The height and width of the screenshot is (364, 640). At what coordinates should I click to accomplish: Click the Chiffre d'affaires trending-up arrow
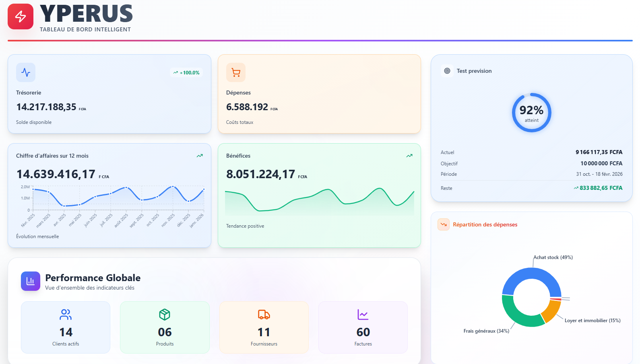[200, 156]
